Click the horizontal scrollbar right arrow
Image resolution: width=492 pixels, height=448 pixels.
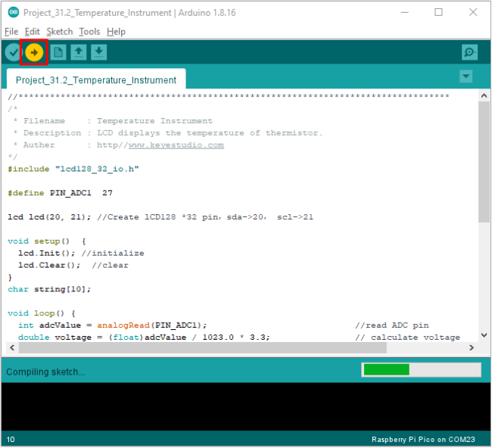click(472, 348)
